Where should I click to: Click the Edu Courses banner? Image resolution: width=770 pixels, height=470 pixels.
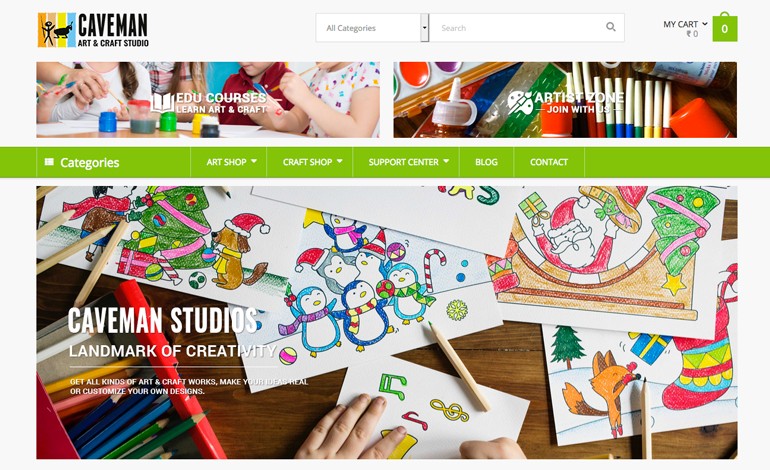tap(208, 100)
